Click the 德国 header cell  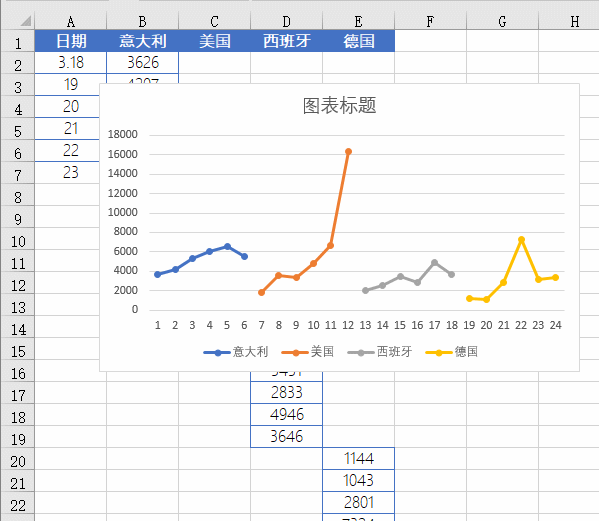358,41
